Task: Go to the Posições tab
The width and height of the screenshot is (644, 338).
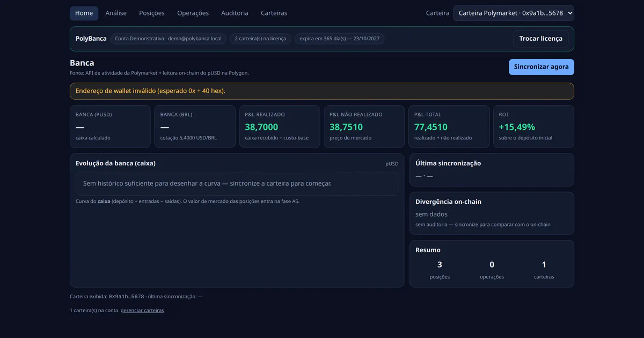Action: [152, 13]
